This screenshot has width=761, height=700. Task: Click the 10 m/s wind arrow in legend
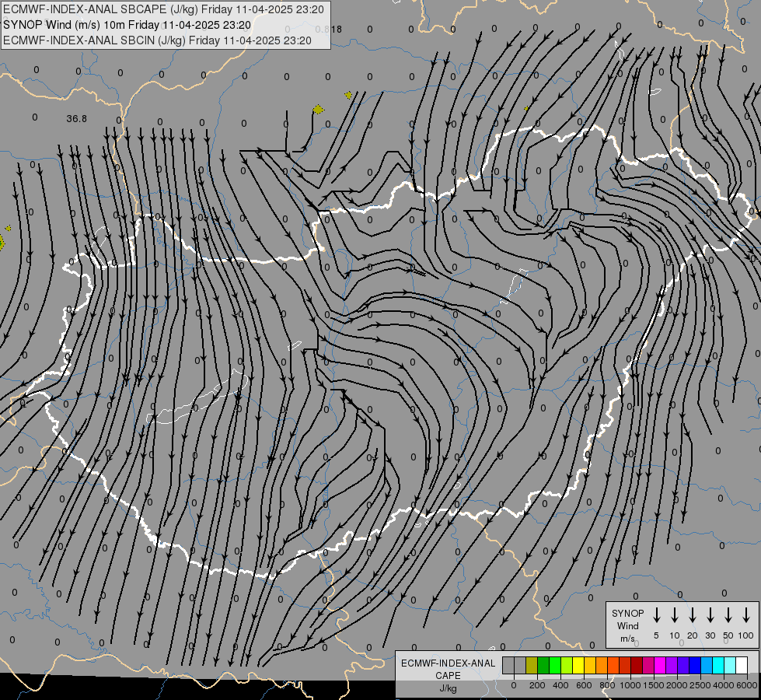click(x=675, y=615)
